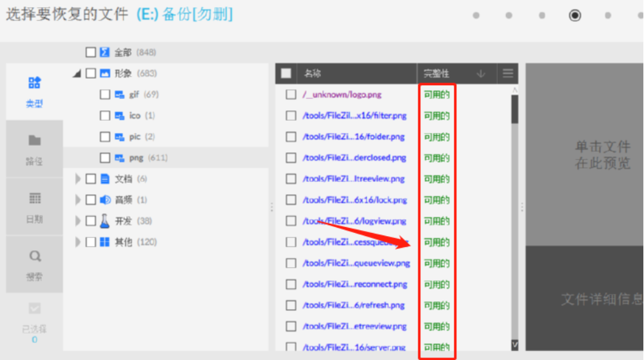Open the x16/filter.png file entry
The image size is (644, 360).
tap(355, 115)
